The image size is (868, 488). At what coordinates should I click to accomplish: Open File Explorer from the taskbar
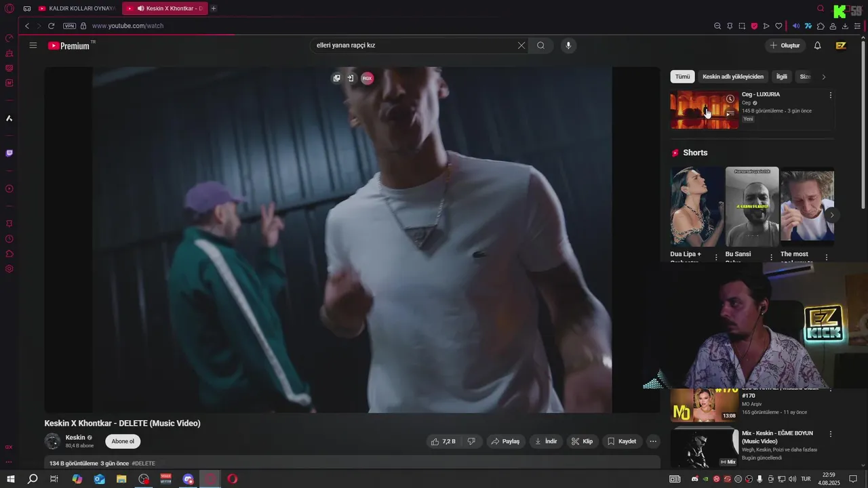(121, 479)
